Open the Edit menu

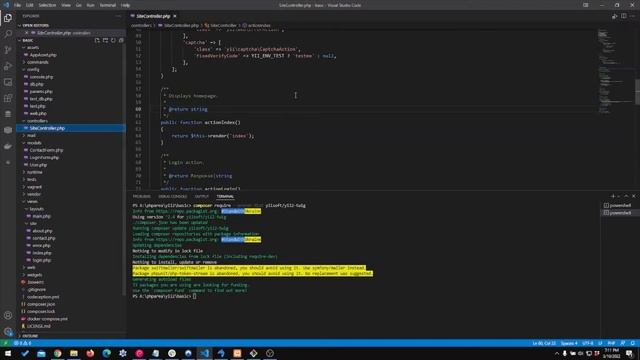(x=29, y=5)
